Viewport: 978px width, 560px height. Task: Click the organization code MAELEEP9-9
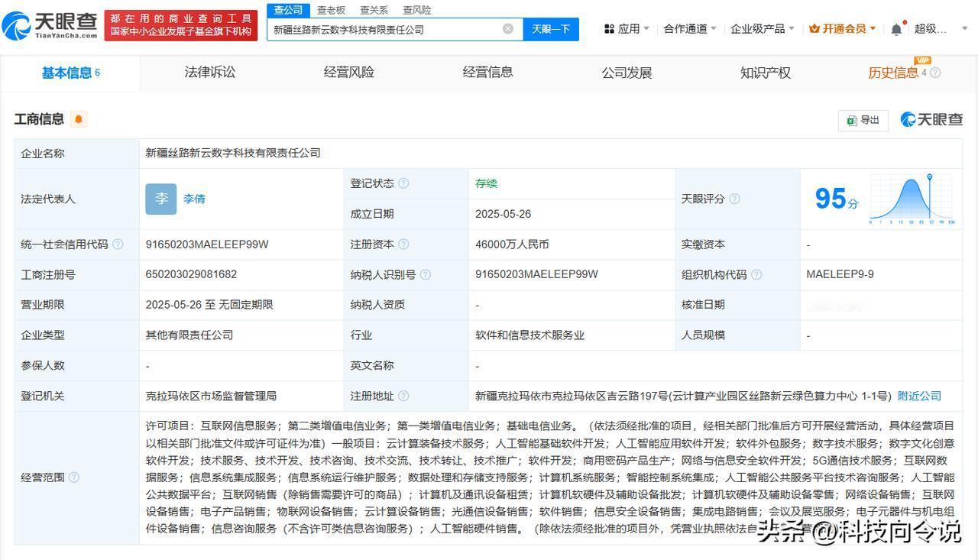tap(840, 274)
